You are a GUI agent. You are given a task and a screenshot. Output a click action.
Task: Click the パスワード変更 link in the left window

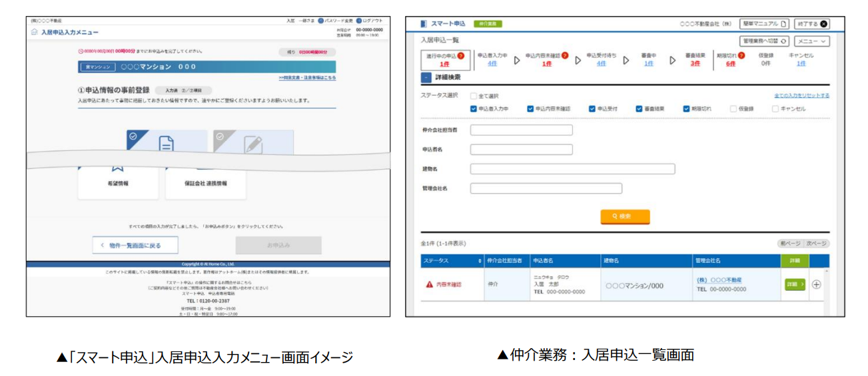pos(335,21)
